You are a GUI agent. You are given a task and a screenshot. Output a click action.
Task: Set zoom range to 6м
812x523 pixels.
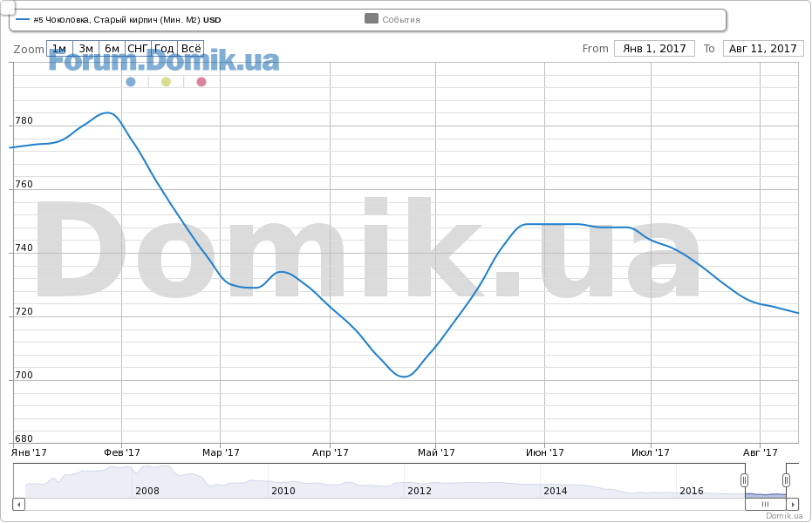coord(112,49)
